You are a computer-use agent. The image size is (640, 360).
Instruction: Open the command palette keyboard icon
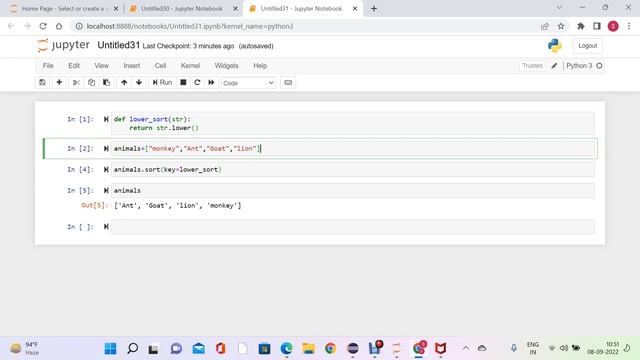(x=288, y=82)
